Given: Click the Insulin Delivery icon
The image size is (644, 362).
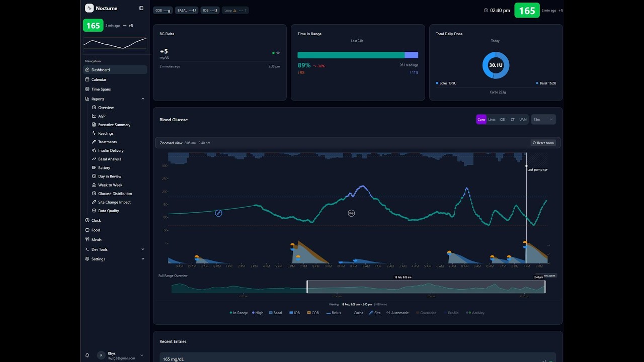Looking at the screenshot, I should [94, 150].
